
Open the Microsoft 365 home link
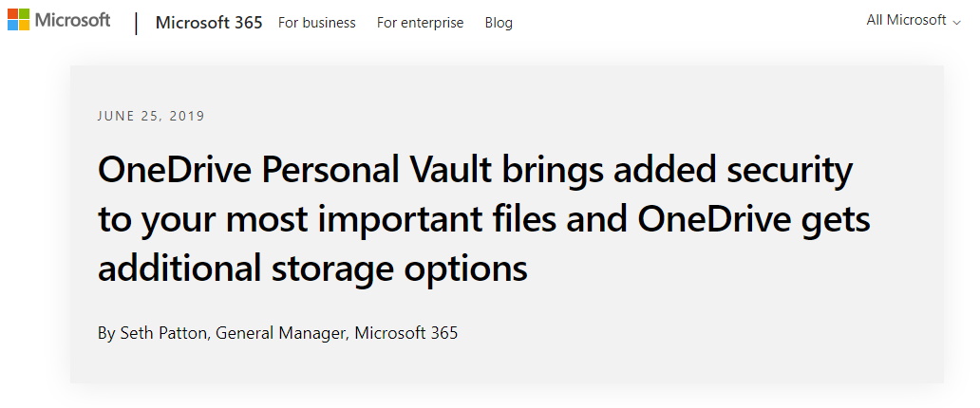click(x=209, y=23)
